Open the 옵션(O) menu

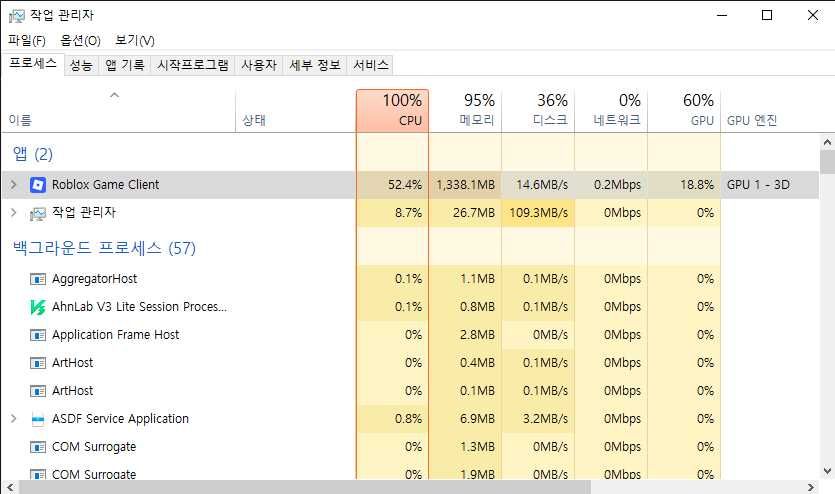(80, 41)
